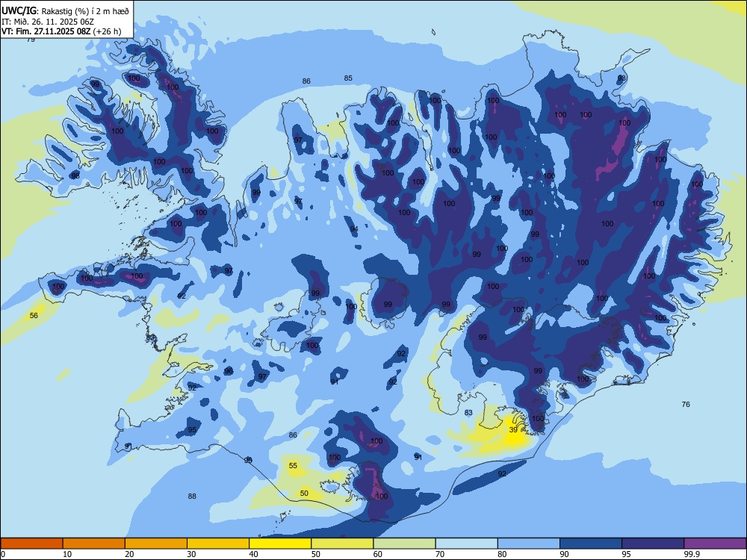Viewport: 747px width, 560px height.
Task: Select the legend tick label '60'
Action: [x=378, y=554]
